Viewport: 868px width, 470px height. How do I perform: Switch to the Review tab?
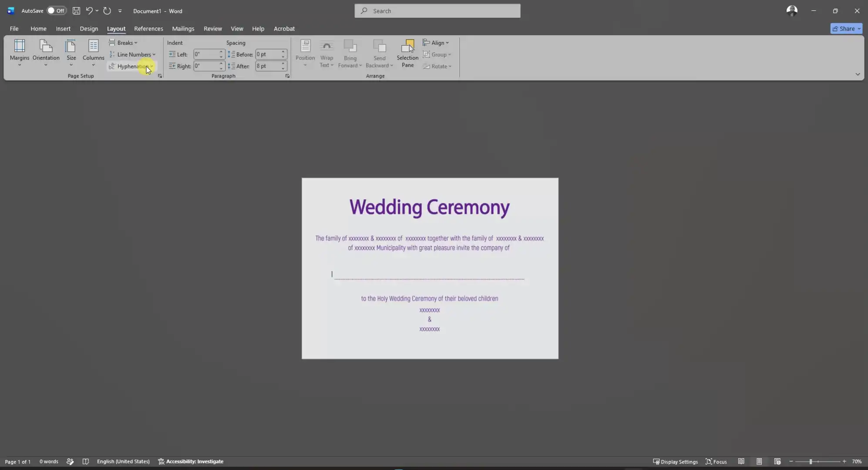pos(213,29)
